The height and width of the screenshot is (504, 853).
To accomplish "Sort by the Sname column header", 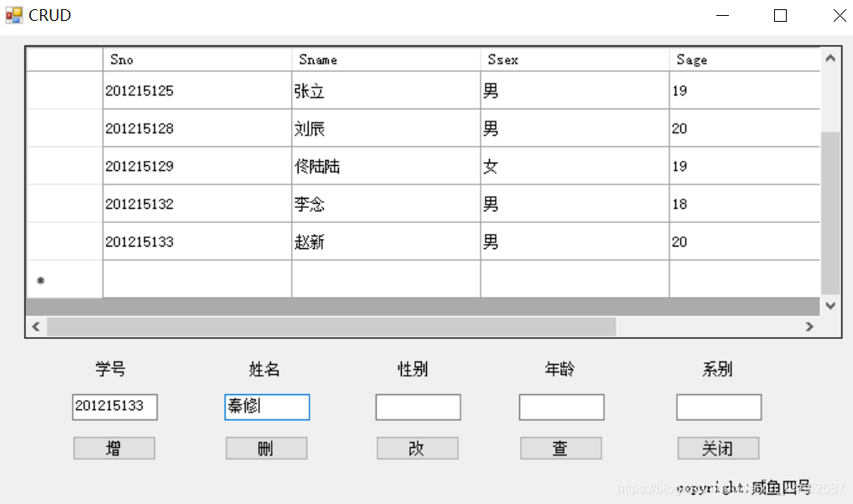I will (x=386, y=60).
